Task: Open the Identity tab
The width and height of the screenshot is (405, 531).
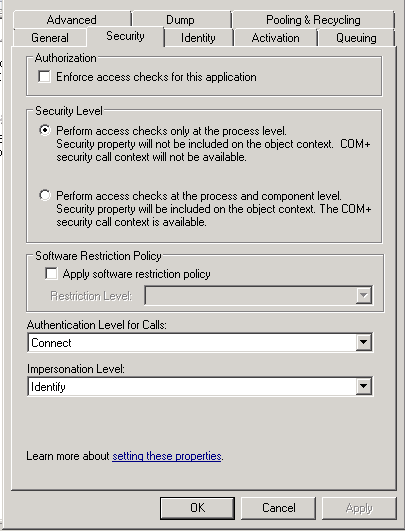Action: (198, 38)
